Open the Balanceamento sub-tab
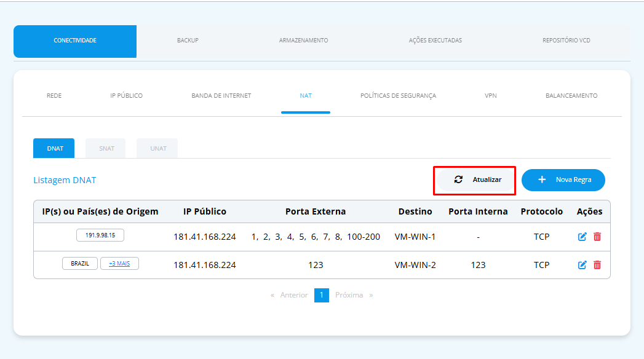The width and height of the screenshot is (644, 359). point(571,96)
